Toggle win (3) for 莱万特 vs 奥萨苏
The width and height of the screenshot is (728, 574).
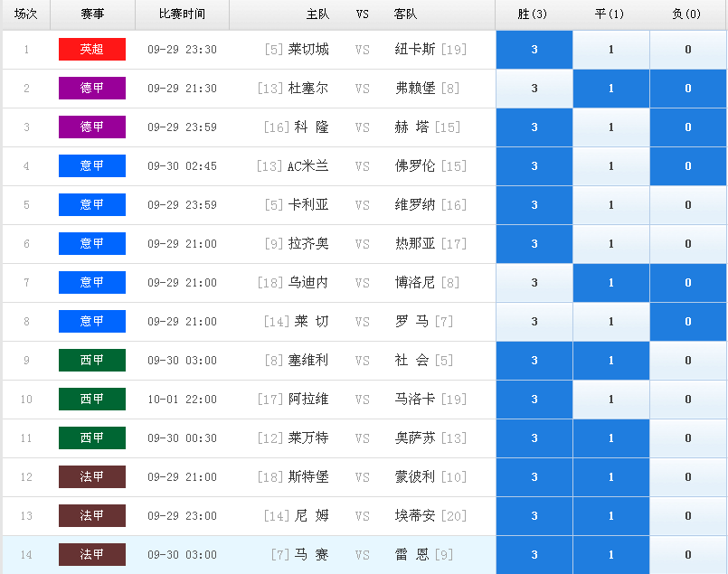coord(534,438)
